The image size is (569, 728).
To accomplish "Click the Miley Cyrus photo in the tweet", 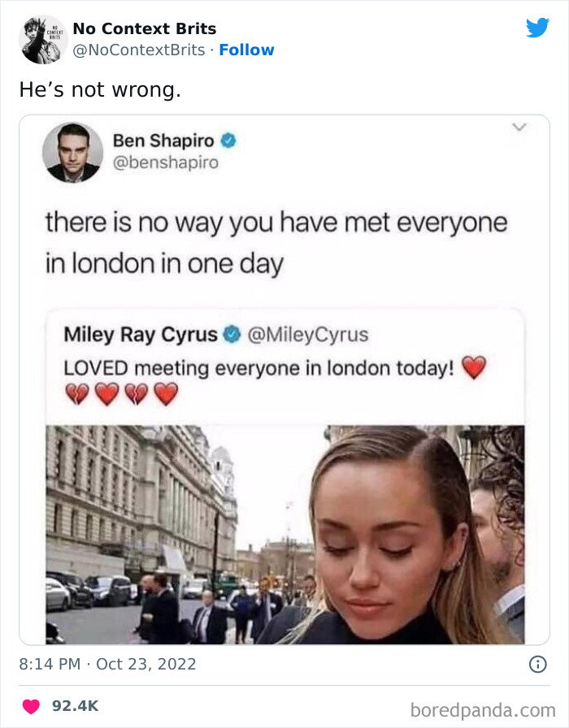I will pos(284,536).
